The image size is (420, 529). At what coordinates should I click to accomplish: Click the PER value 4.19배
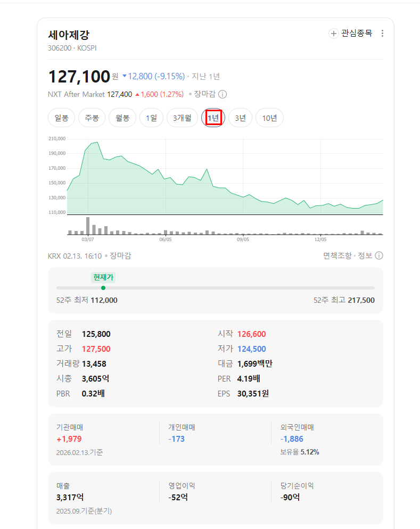pos(249,379)
